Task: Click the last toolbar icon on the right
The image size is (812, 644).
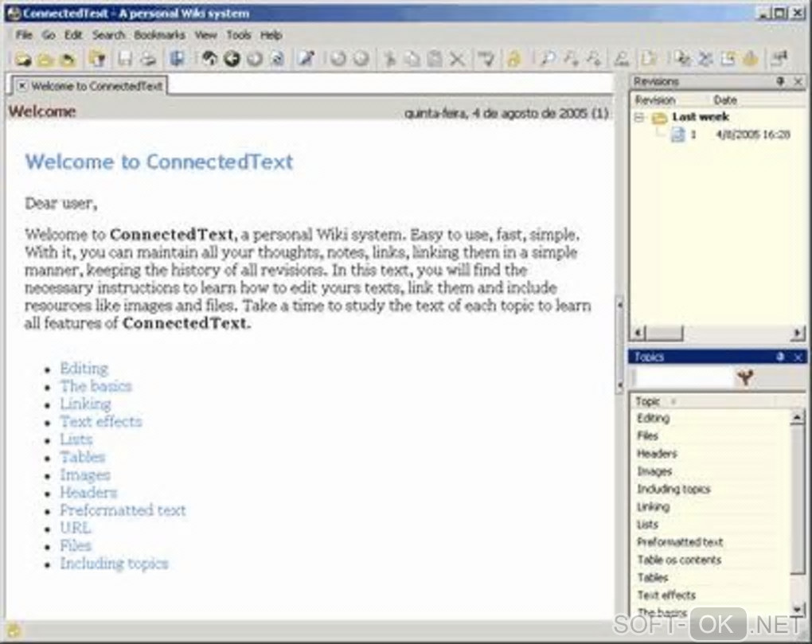Action: [x=779, y=59]
